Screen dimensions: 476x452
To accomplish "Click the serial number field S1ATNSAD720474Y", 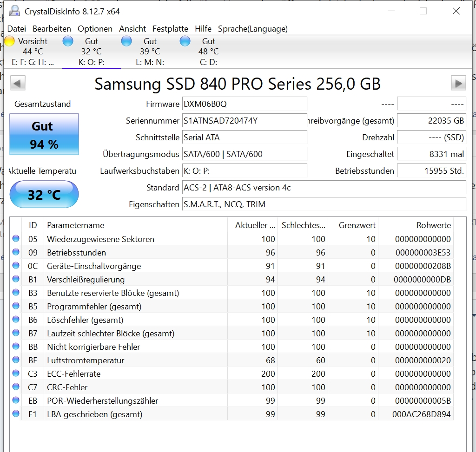I will click(x=245, y=121).
